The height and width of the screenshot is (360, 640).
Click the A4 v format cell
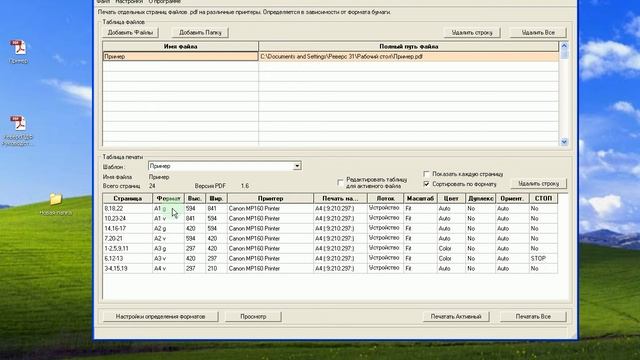click(x=169, y=269)
